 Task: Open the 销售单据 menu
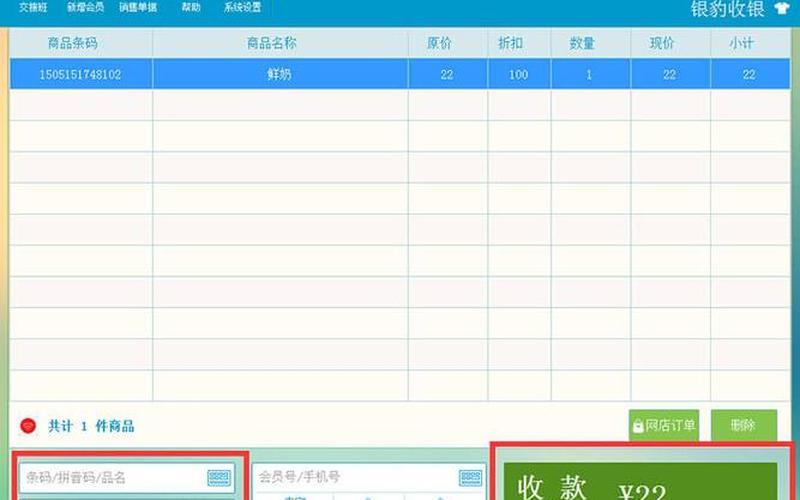138,8
